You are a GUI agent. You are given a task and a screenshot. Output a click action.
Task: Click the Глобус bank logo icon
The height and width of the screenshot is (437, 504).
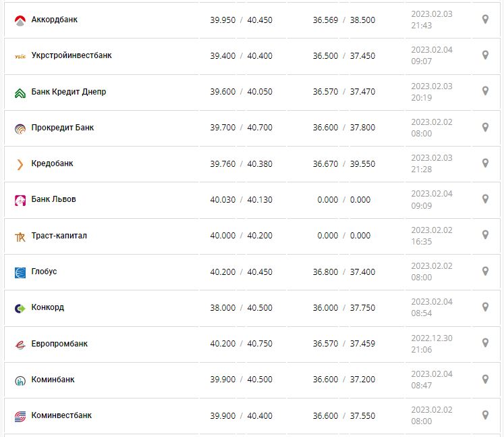[20, 272]
